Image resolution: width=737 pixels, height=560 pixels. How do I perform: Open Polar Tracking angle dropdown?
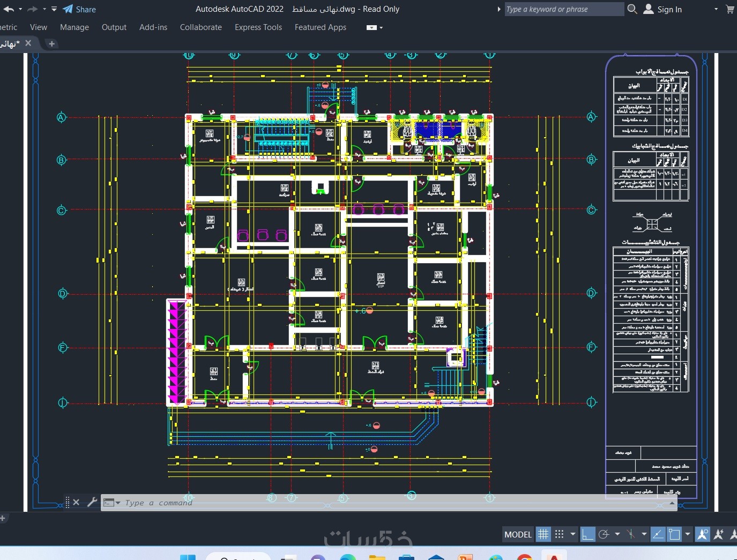click(x=617, y=534)
